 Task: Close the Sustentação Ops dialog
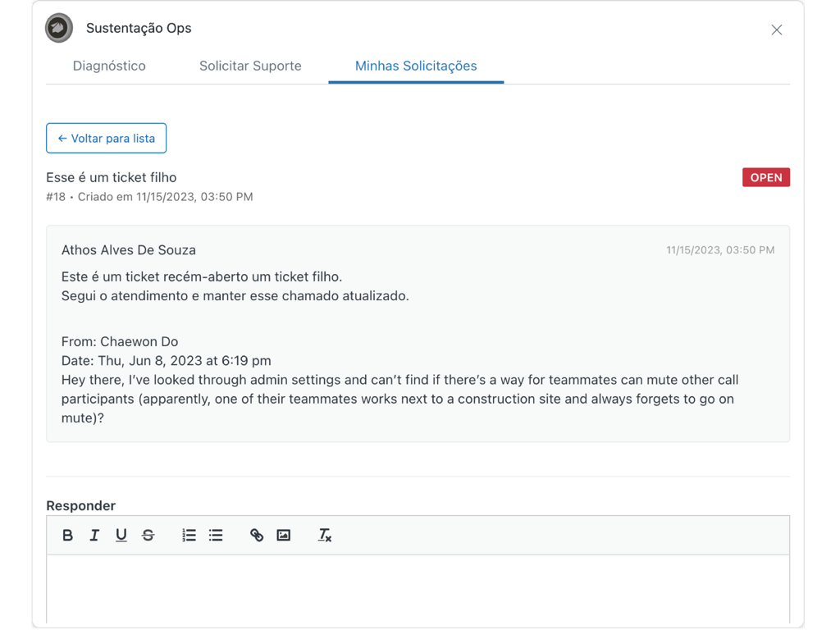point(776,30)
